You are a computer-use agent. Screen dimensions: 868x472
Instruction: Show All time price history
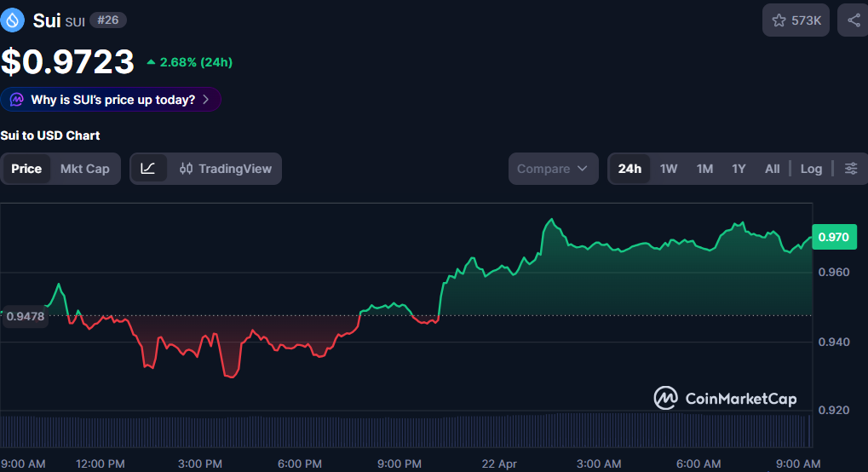click(772, 169)
